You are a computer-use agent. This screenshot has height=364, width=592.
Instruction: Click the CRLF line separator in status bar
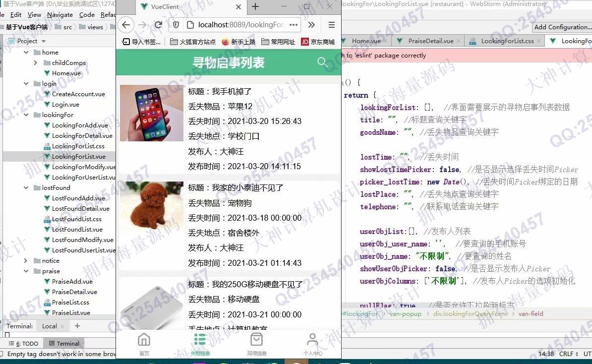click(568, 354)
